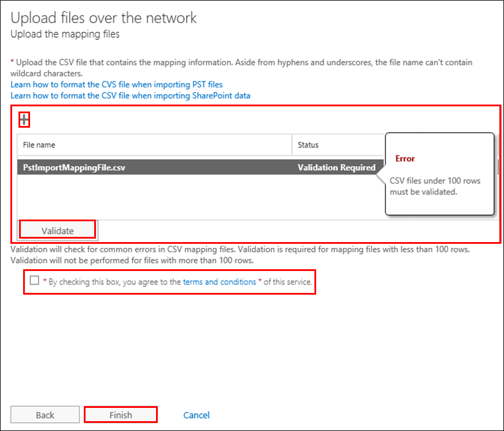Screen dimensions: 504x431
Task: Go back using the Back button
Action: [x=45, y=415]
